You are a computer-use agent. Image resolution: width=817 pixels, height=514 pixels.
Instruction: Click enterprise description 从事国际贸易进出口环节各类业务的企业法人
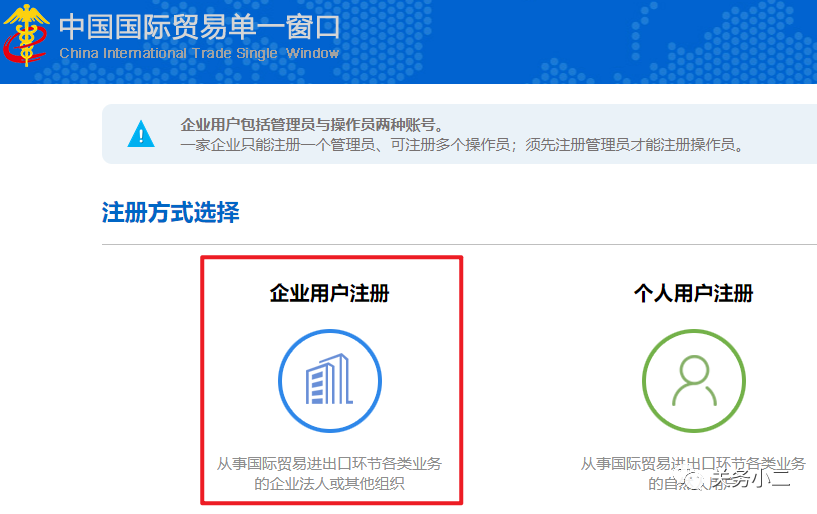point(329,473)
